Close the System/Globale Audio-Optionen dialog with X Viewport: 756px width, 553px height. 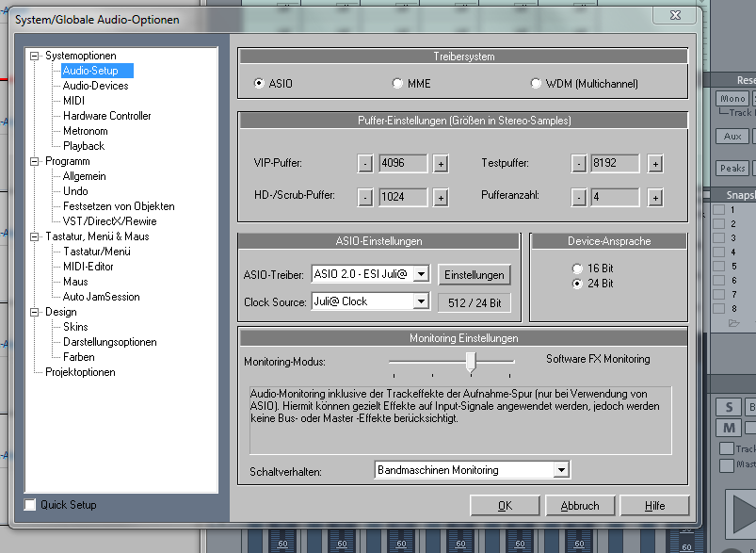675,15
